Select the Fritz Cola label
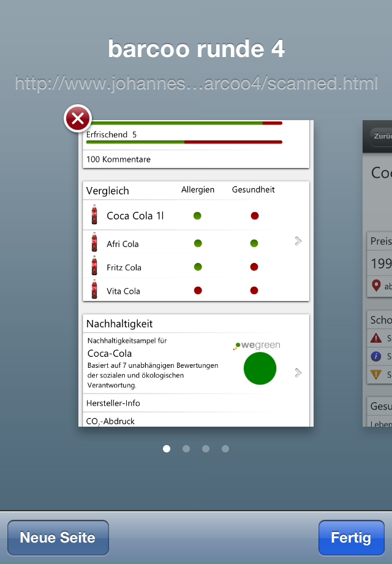 [124, 268]
